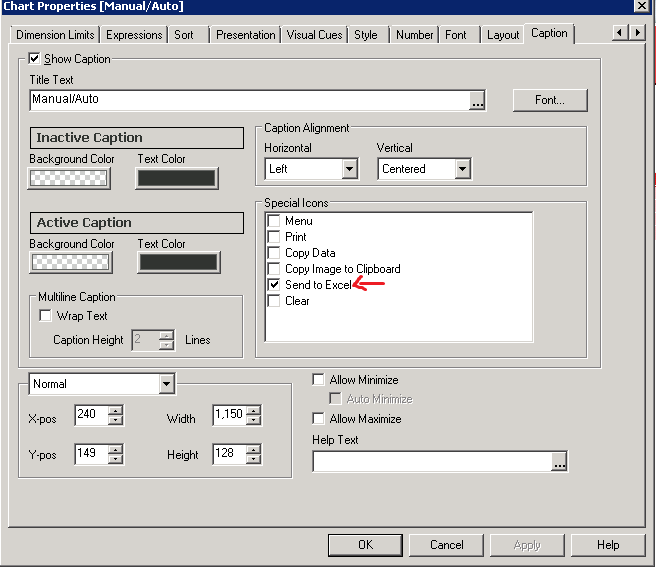Click the ellipsis button beside Help Text
The image size is (656, 568).
pyautogui.click(x=559, y=461)
